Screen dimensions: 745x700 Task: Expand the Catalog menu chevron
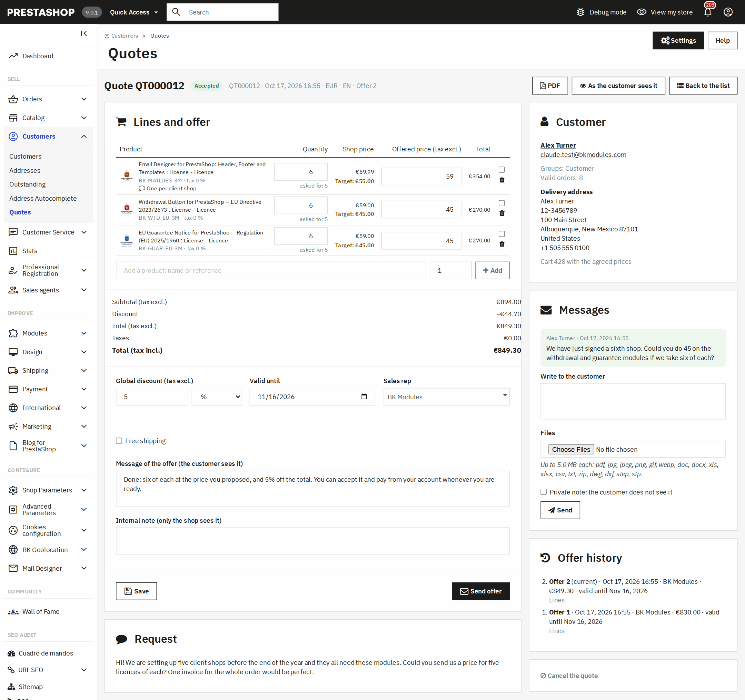84,118
